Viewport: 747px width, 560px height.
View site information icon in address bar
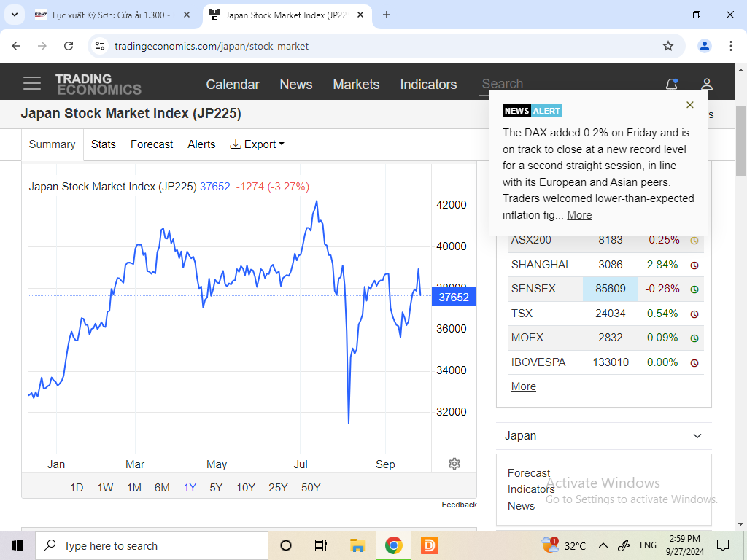(x=100, y=46)
